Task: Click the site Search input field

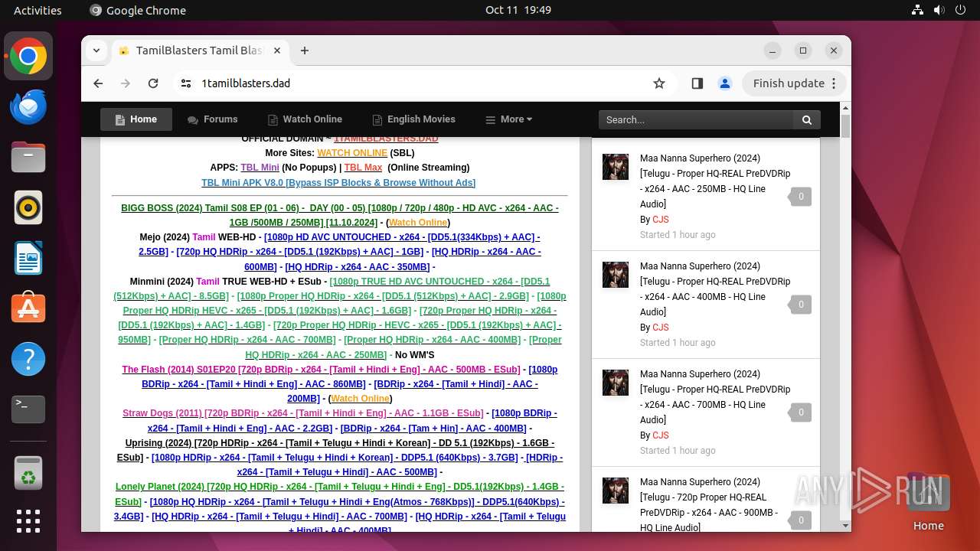Action: point(696,119)
